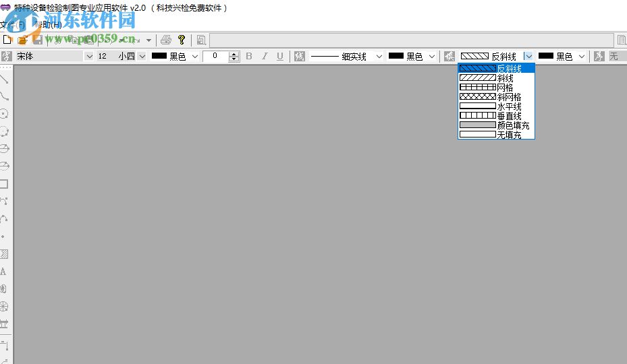The height and width of the screenshot is (364, 627).
Task: Toggle underline text formatting
Action: tap(280, 57)
